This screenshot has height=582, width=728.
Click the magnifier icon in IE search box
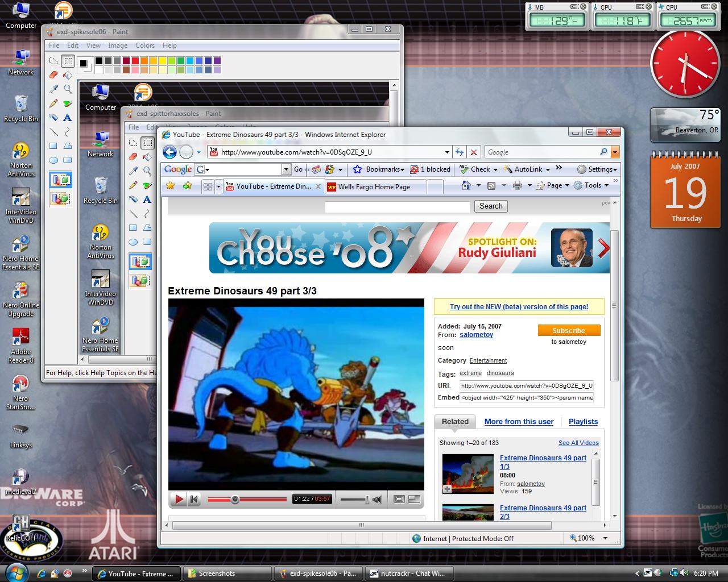(x=603, y=152)
